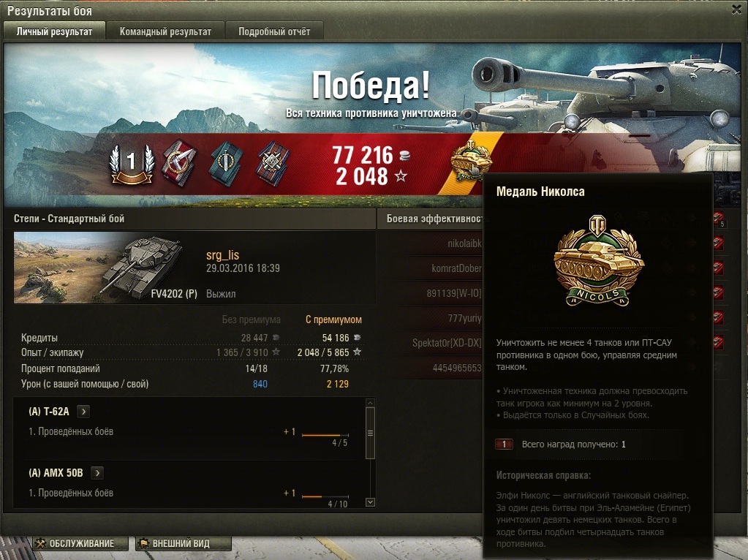748x560 pixels.
Task: Click the player name srg_lis
Action: pos(222,255)
